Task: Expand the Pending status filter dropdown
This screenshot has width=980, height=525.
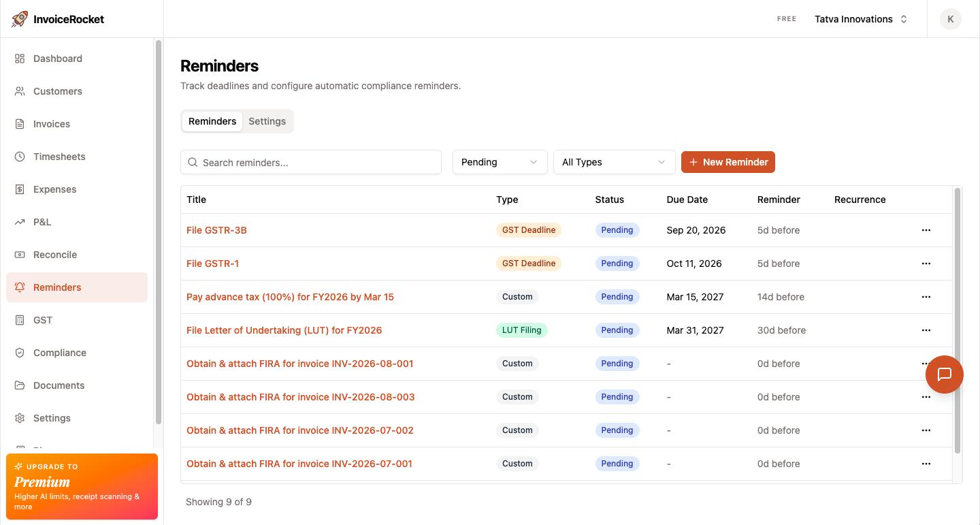Action: (500, 162)
